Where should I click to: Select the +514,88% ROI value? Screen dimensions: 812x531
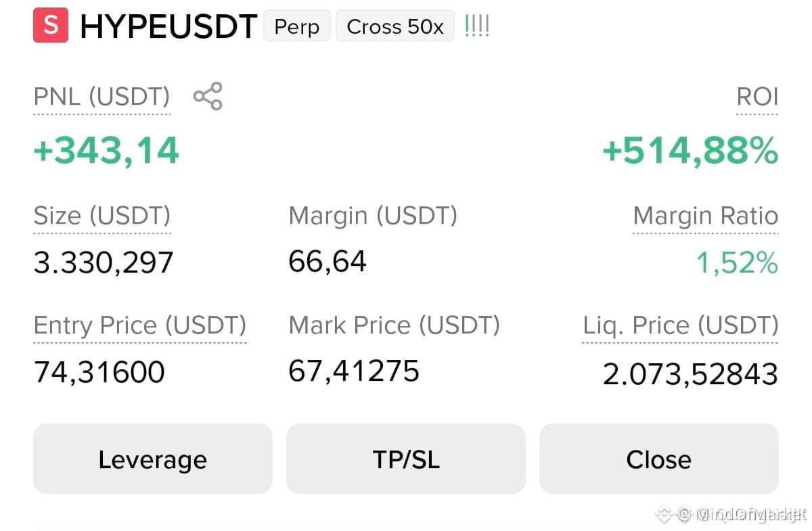click(x=690, y=150)
